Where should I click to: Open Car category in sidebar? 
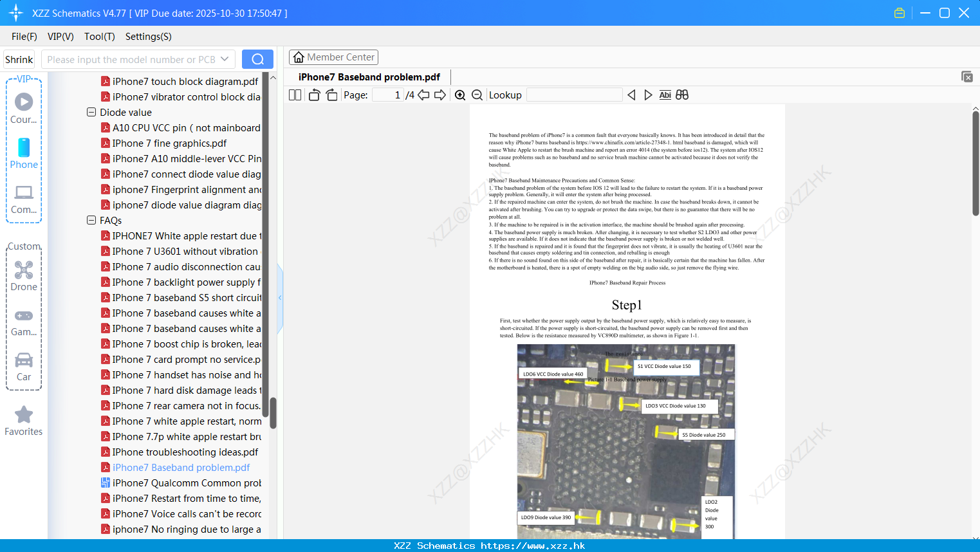point(24,366)
